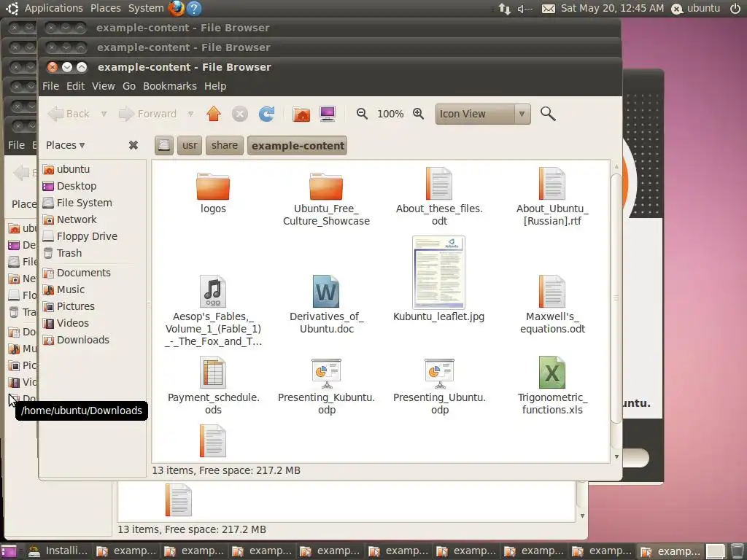Open the volume control indicator
747x560 pixels.
[525, 9]
